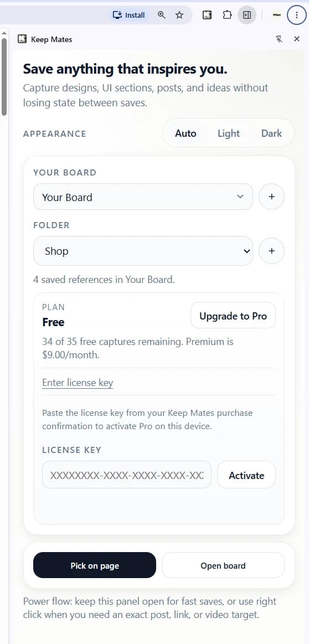The width and height of the screenshot is (309, 644).
Task: Unpin the Keep Mates side panel
Action: point(279,39)
